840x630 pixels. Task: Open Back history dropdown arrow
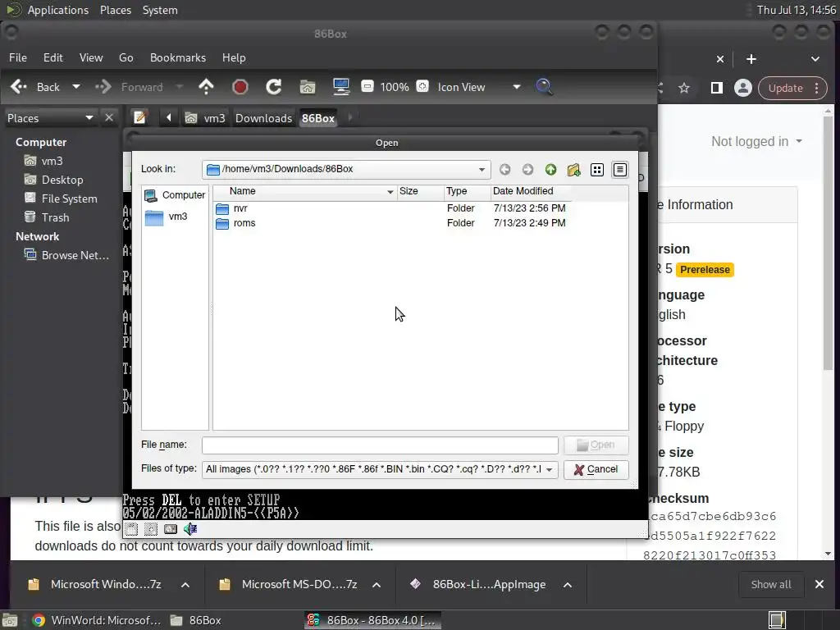tap(76, 87)
